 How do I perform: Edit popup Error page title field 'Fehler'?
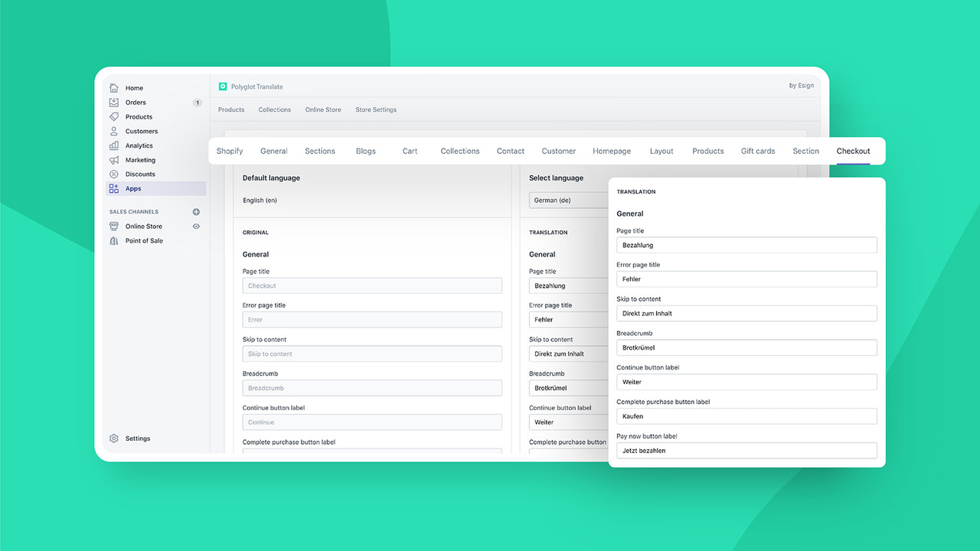(746, 279)
